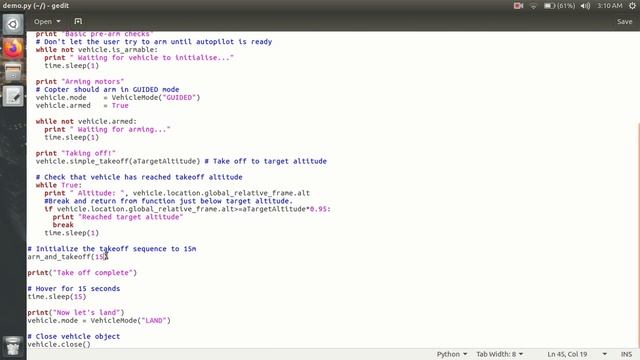Image resolution: width=640 pixels, height=360 pixels.
Task: Click the line 'print("Now let's land")'
Action: (x=76, y=313)
